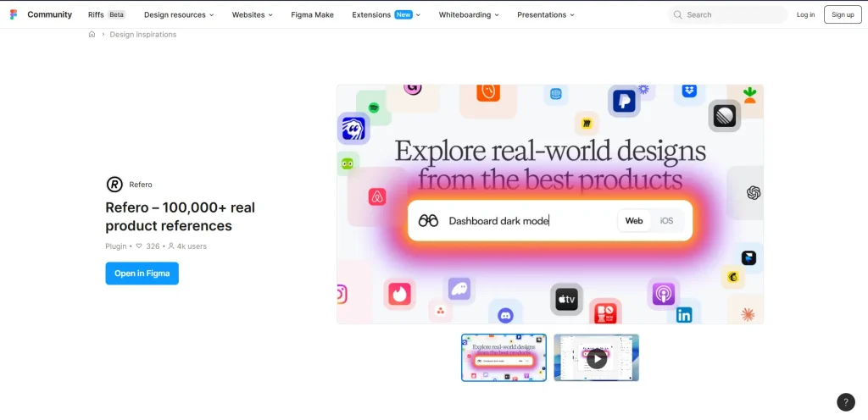Select the Web toggle in hero image

[634, 220]
